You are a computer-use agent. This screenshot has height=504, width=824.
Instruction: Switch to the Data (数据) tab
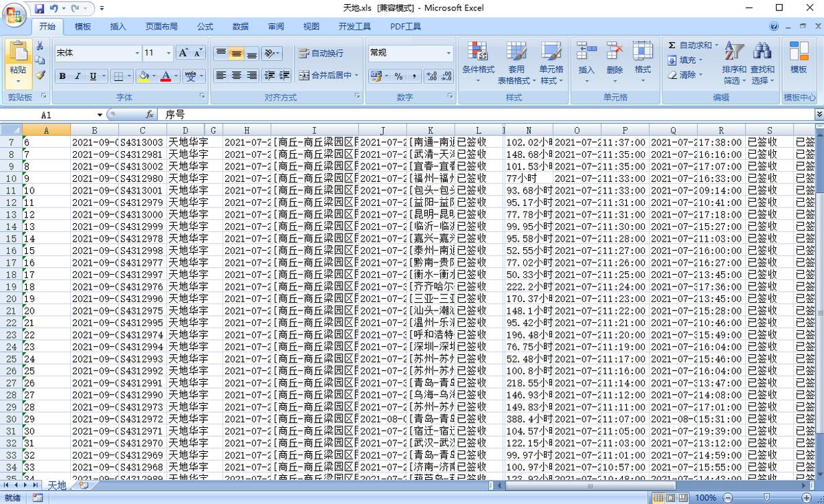coord(240,27)
